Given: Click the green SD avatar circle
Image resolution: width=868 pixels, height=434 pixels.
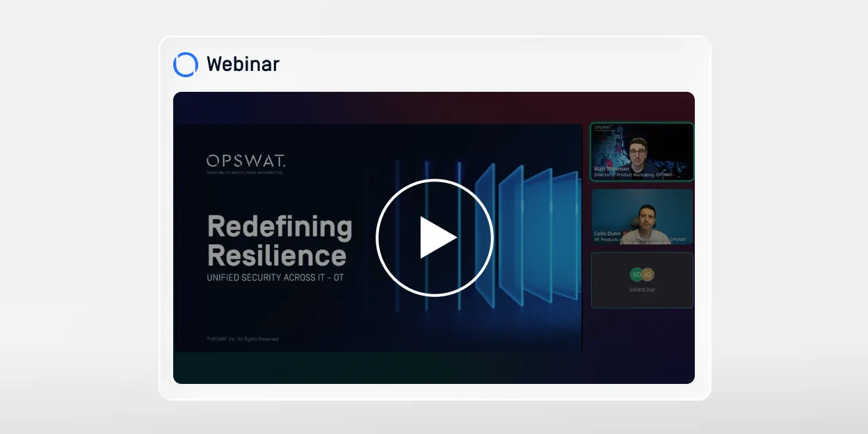Looking at the screenshot, I should tap(636, 274).
